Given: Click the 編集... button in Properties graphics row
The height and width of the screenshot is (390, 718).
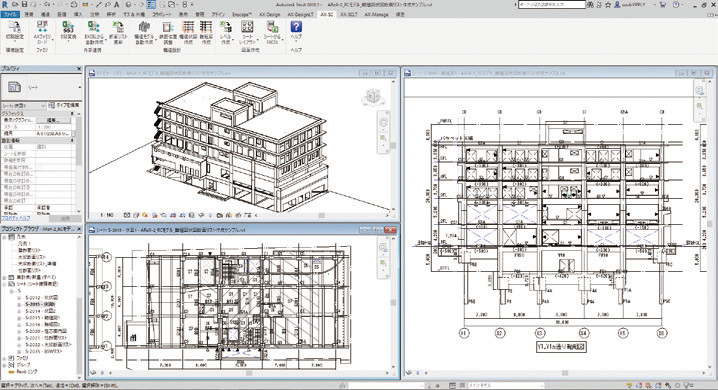Looking at the screenshot, I should 54,120.
